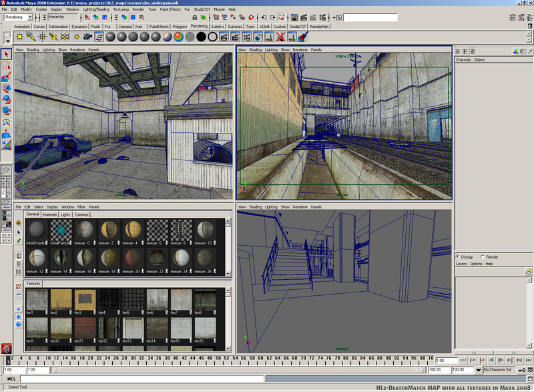Open the Texturing menu
The height and width of the screenshot is (392, 534).
(121, 9)
